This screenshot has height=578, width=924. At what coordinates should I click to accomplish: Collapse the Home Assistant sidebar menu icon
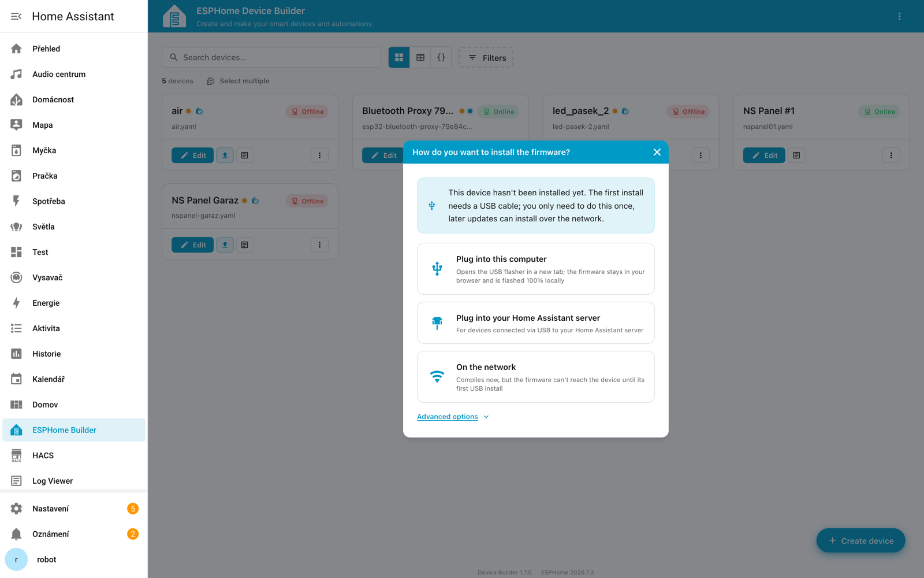[x=16, y=16]
